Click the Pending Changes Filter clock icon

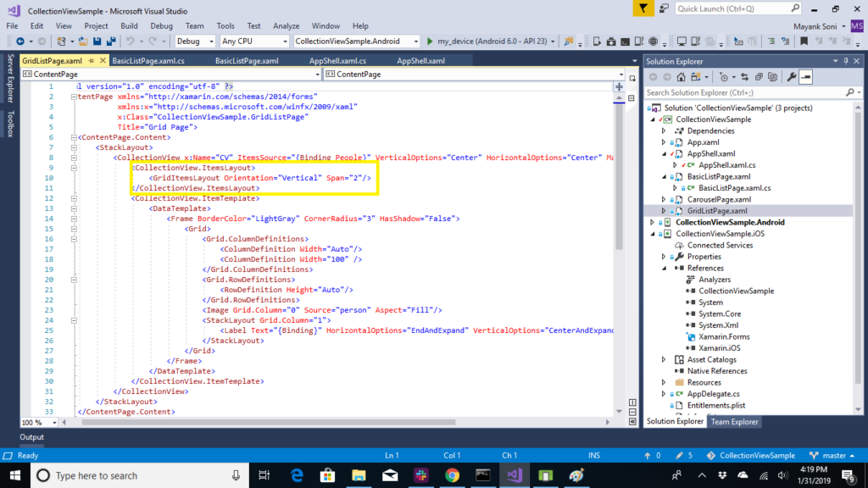pyautogui.click(x=724, y=77)
